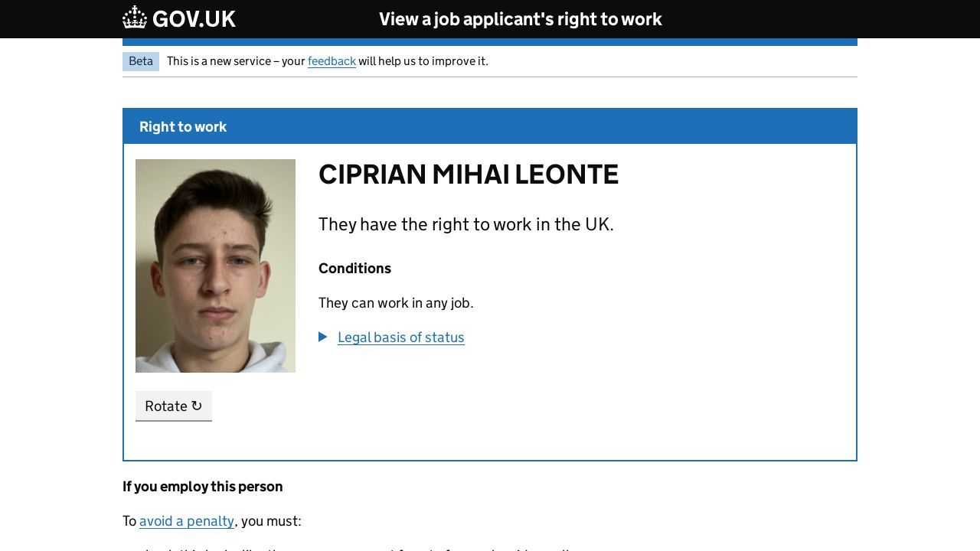Click the circular rotate arrow icon
The image size is (980, 551).
(197, 406)
